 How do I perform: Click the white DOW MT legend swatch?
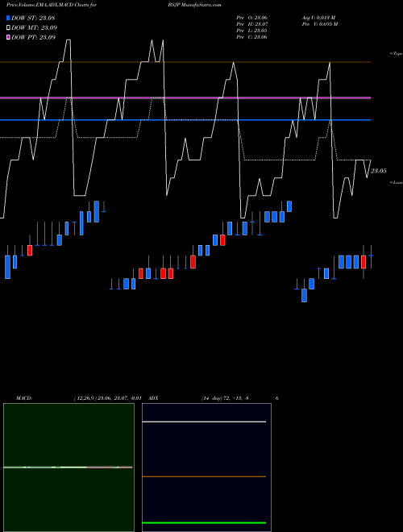pos(8,28)
